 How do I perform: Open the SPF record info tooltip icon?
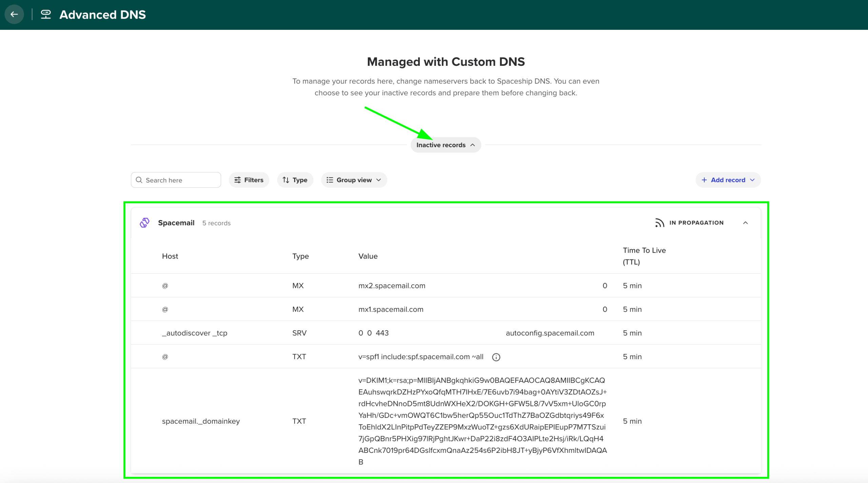tap(496, 356)
